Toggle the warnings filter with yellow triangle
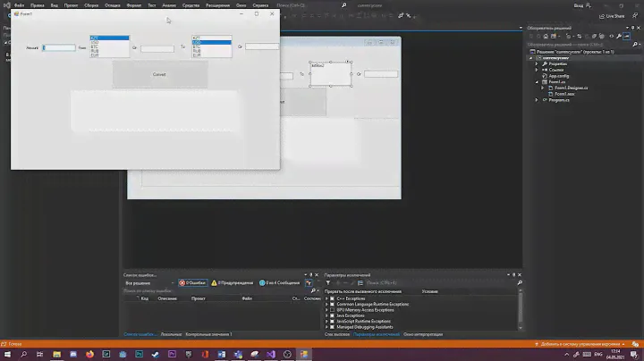 pyautogui.click(x=232, y=282)
